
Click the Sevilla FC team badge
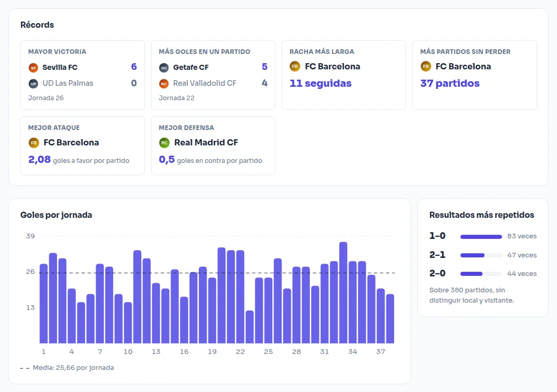(x=33, y=67)
